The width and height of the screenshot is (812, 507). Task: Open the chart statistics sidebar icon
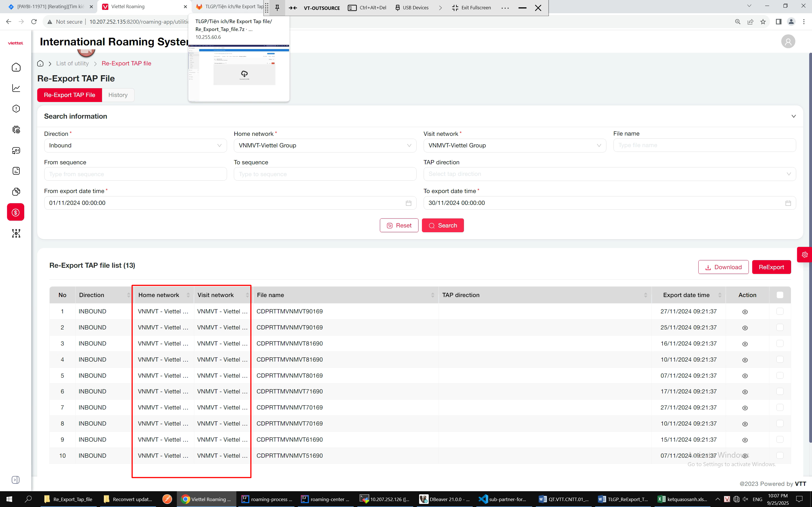click(16, 88)
